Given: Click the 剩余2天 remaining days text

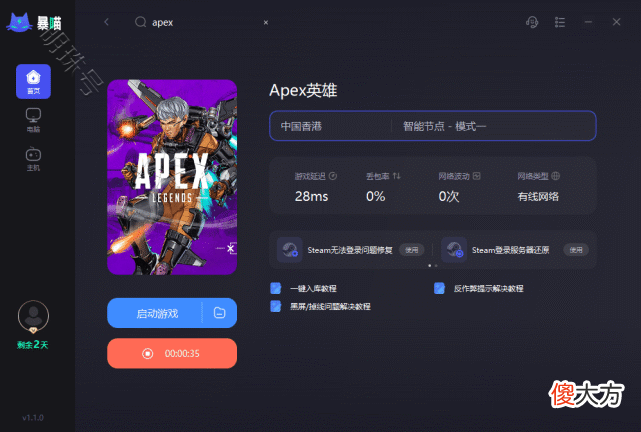Looking at the screenshot, I should pyautogui.click(x=33, y=345).
